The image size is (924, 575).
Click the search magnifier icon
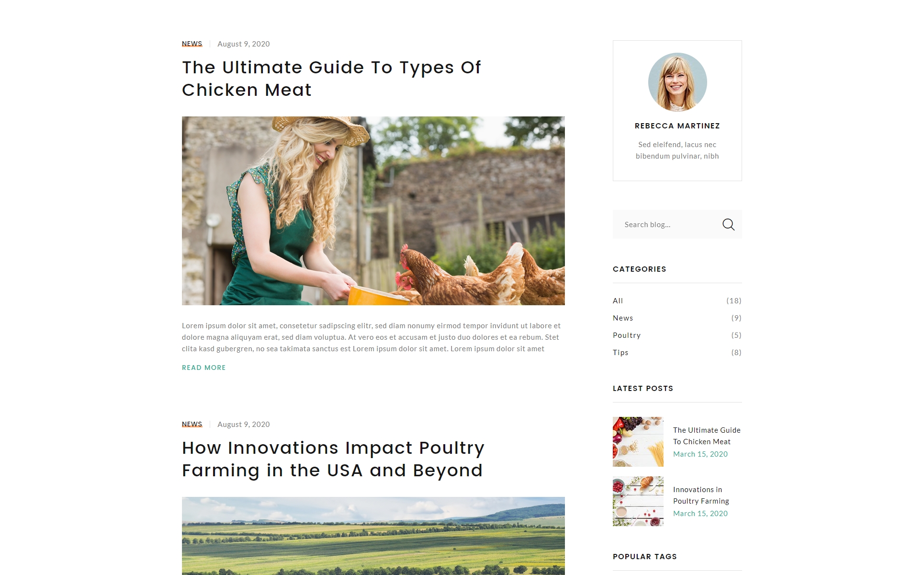pos(728,224)
